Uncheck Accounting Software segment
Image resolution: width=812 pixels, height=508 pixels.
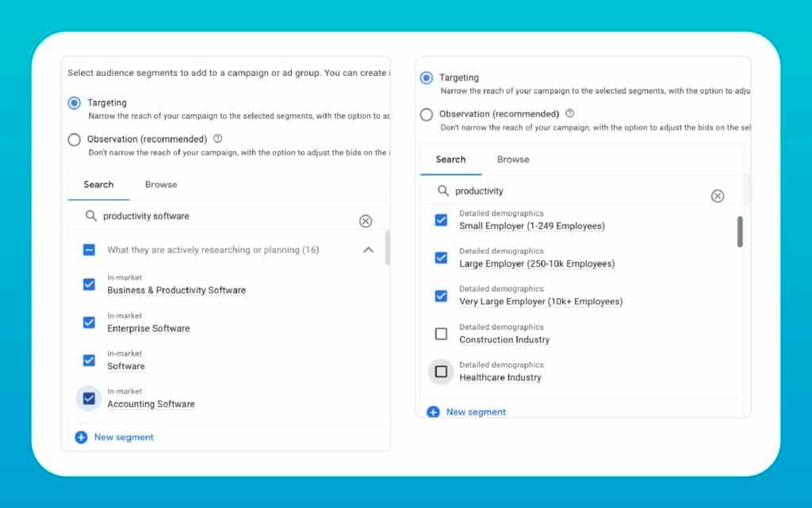(89, 399)
